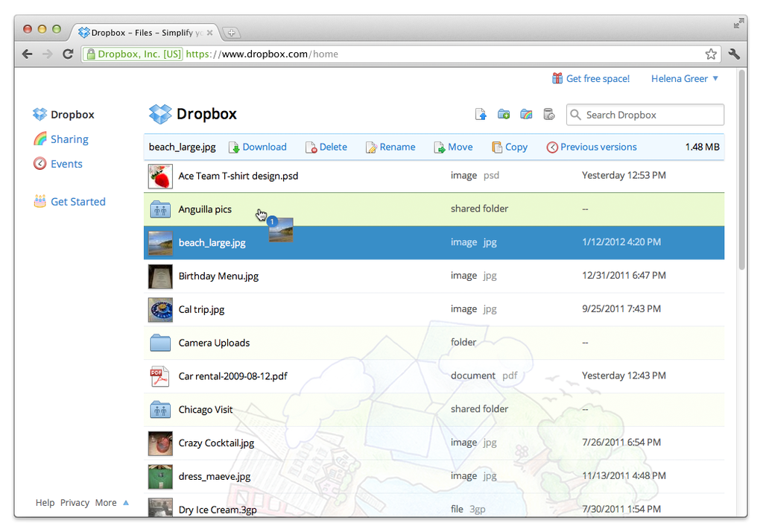The image size is (763, 532).
Task: Click the Share a folder rainbow icon
Action: coord(526,115)
